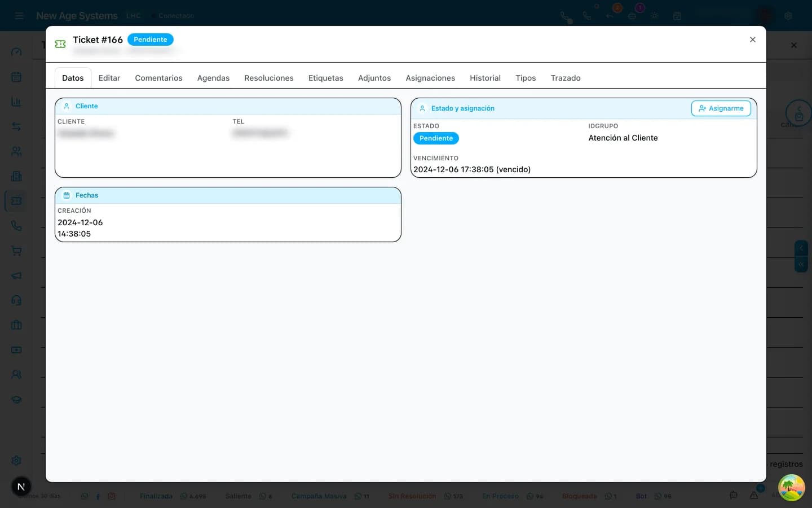Click the warning triangle icon in status bar
Viewport: 812px width, 508px height.
754,495
